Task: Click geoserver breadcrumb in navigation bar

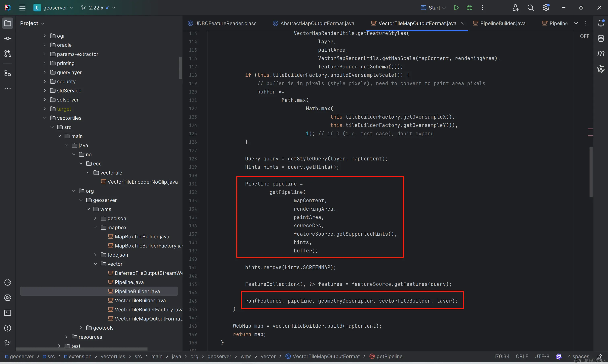Action: pos(19,356)
